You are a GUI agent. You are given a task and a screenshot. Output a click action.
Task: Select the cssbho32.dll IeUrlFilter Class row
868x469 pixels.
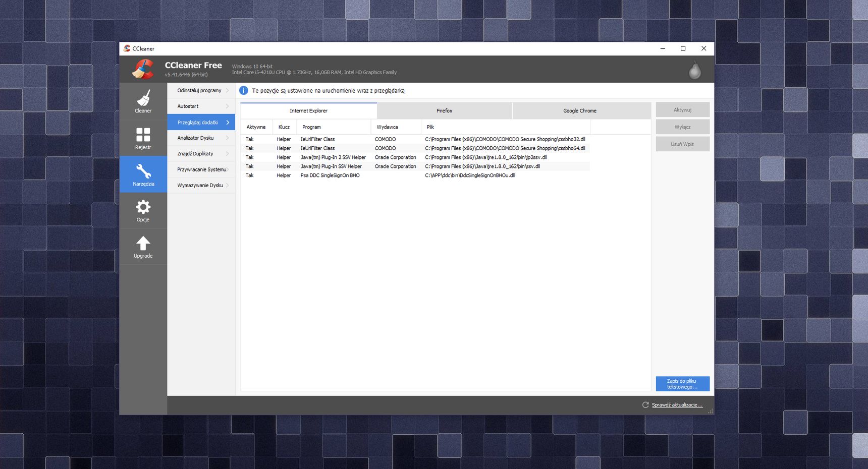click(x=415, y=139)
